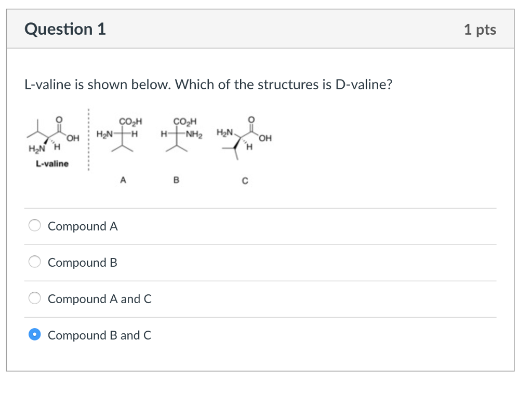Screen dimensions: 532x394
Task: Click the letter C label under its structure
Action: point(244,181)
